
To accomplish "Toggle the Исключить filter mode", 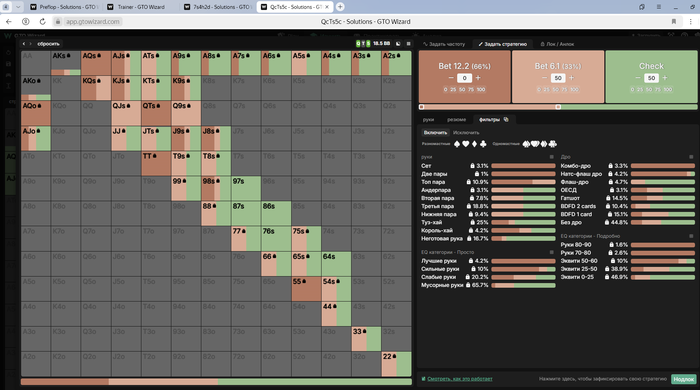I will click(x=466, y=133).
